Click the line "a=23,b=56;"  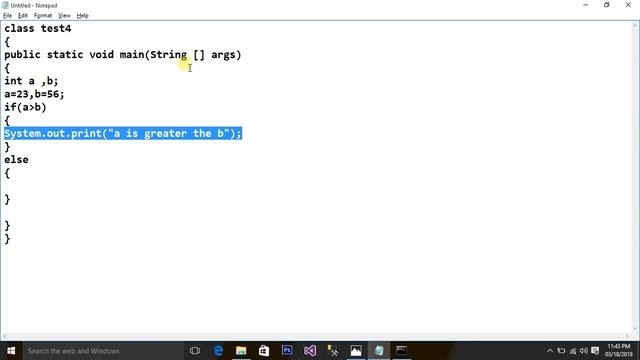(34, 94)
